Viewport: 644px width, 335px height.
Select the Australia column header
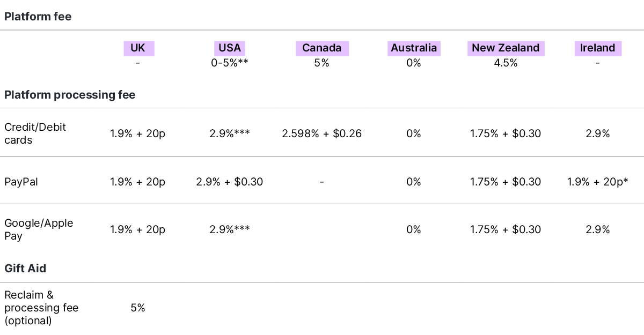(414, 48)
